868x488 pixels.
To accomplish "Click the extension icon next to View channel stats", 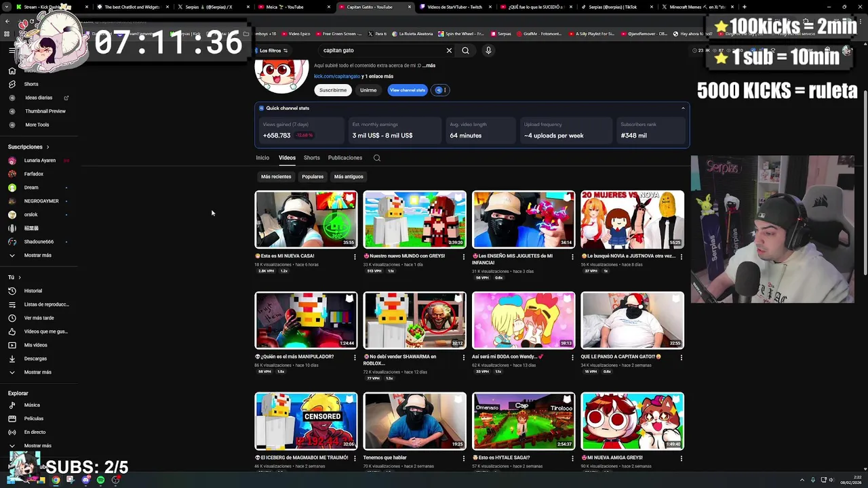I will pyautogui.click(x=440, y=90).
